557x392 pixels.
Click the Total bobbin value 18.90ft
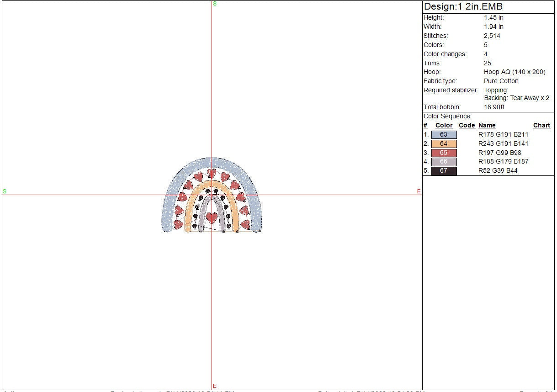coord(494,107)
